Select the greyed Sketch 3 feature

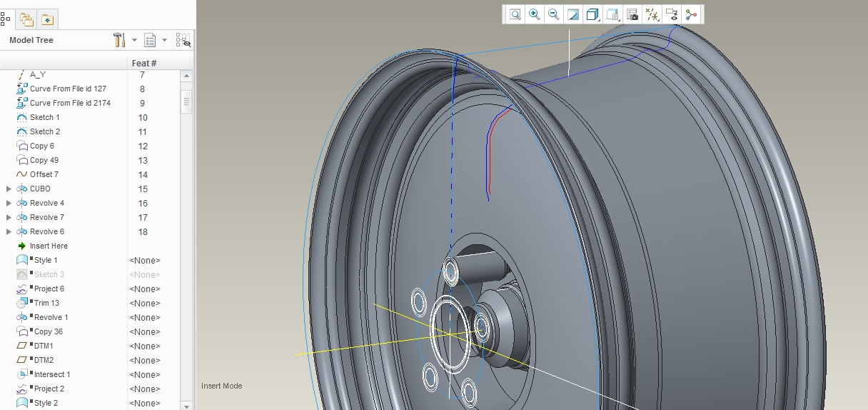point(49,274)
